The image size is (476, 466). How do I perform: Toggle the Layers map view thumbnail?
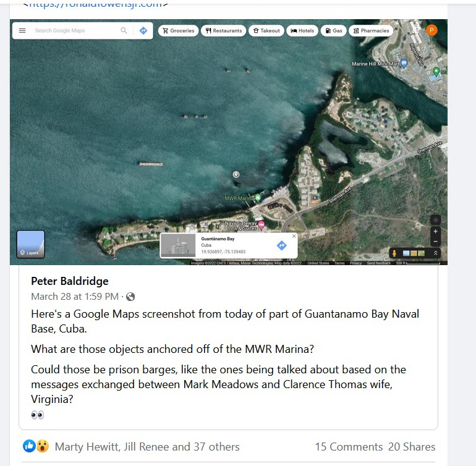[31, 244]
